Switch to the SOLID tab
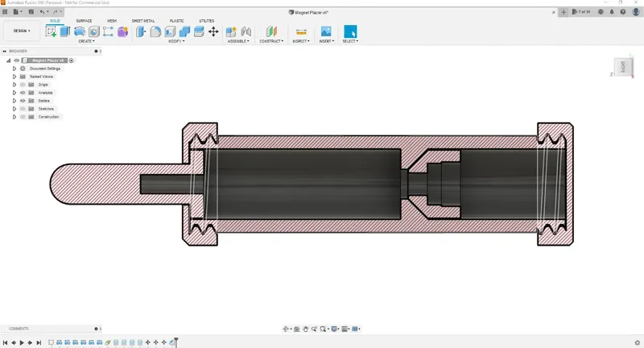The image size is (644, 348). (x=55, y=21)
